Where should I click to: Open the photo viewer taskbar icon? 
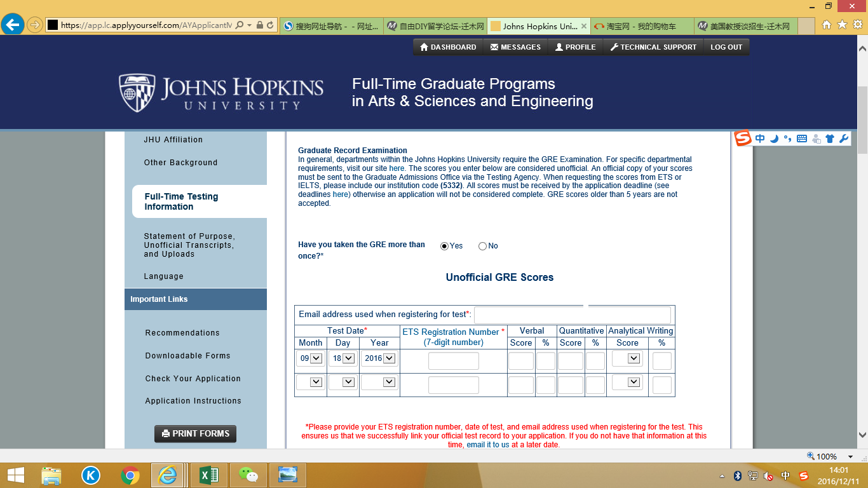(x=288, y=475)
